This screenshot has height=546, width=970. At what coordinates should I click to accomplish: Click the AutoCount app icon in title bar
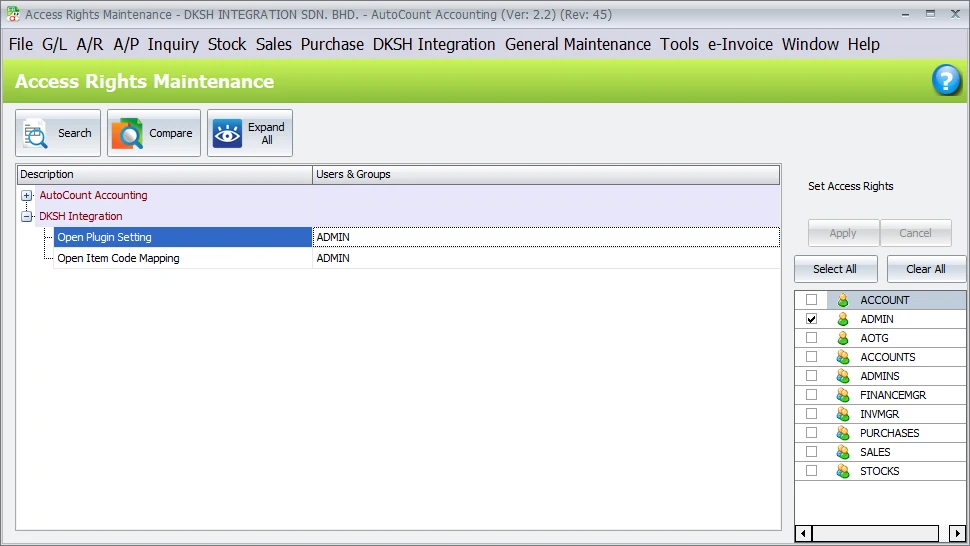[x=12, y=14]
